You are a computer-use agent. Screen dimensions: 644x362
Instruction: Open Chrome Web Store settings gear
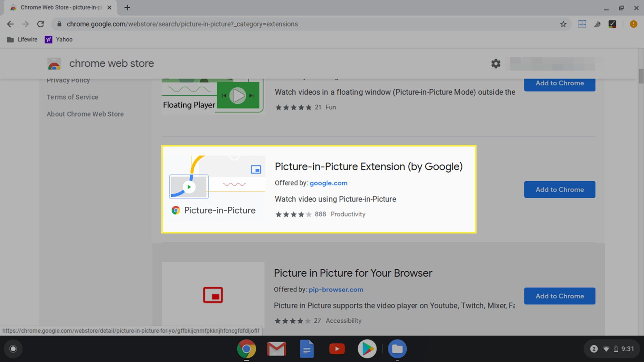496,63
